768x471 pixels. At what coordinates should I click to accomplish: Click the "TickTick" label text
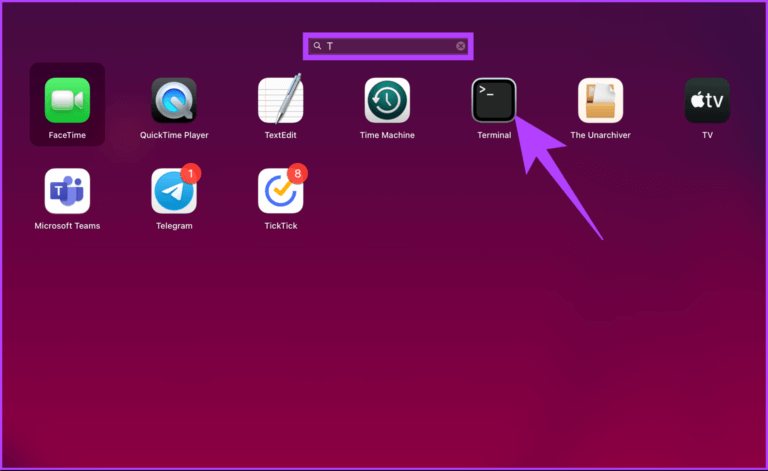pos(281,226)
